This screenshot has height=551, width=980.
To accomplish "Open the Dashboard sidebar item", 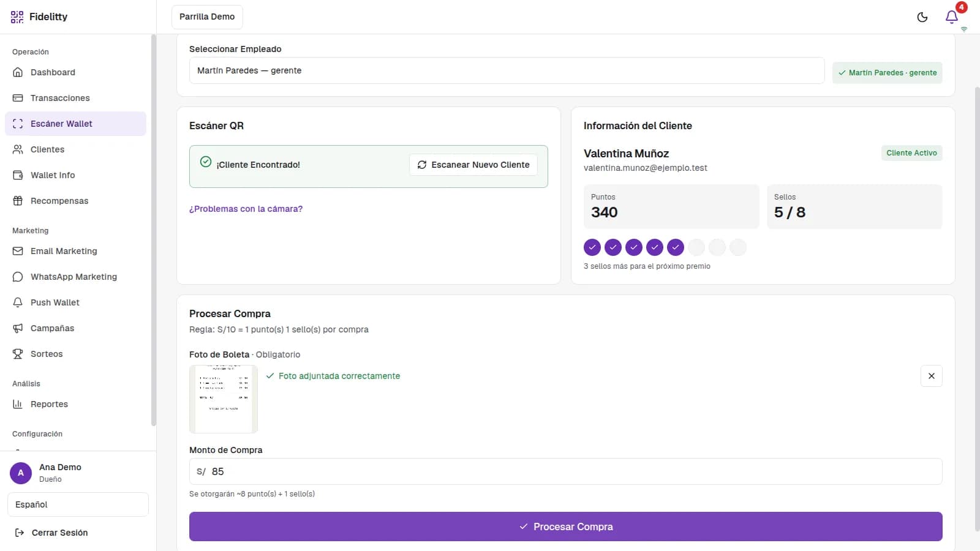I will (75, 72).
